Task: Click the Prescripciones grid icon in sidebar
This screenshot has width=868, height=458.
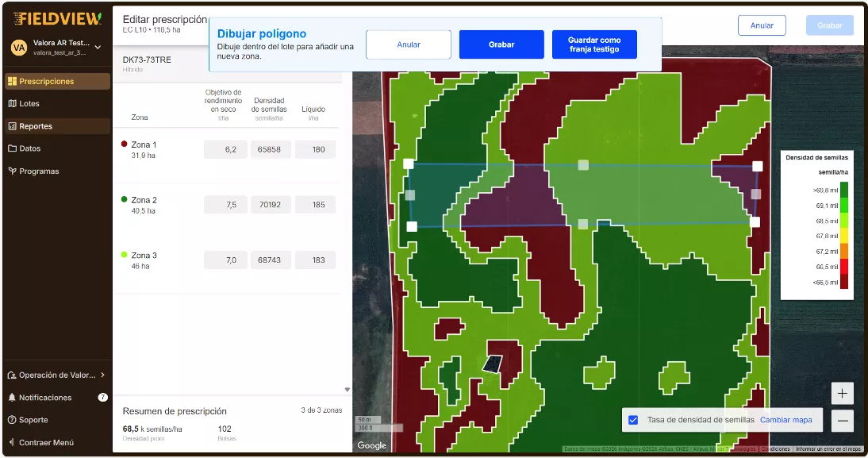Action: 12,82
